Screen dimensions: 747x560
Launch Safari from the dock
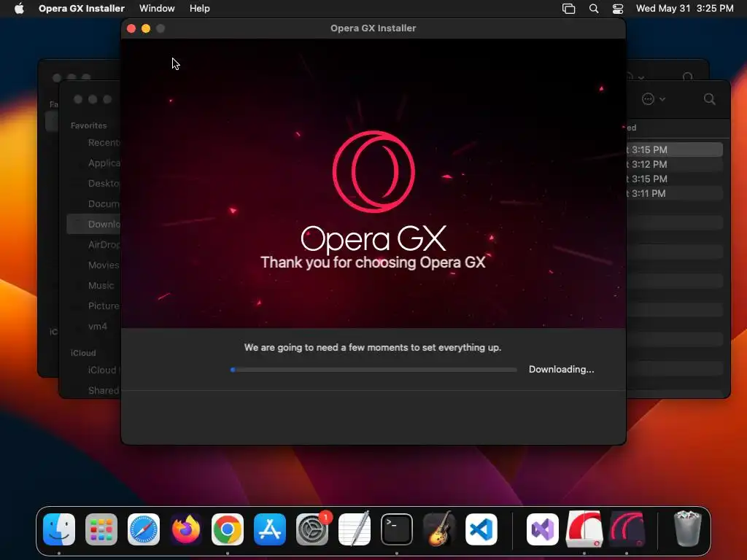(144, 529)
